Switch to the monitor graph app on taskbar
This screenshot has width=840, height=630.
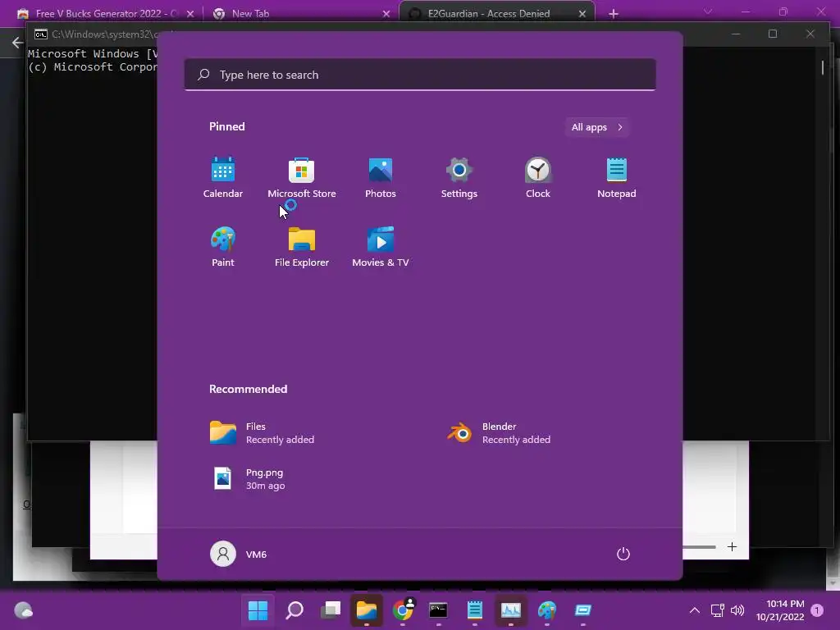510,610
